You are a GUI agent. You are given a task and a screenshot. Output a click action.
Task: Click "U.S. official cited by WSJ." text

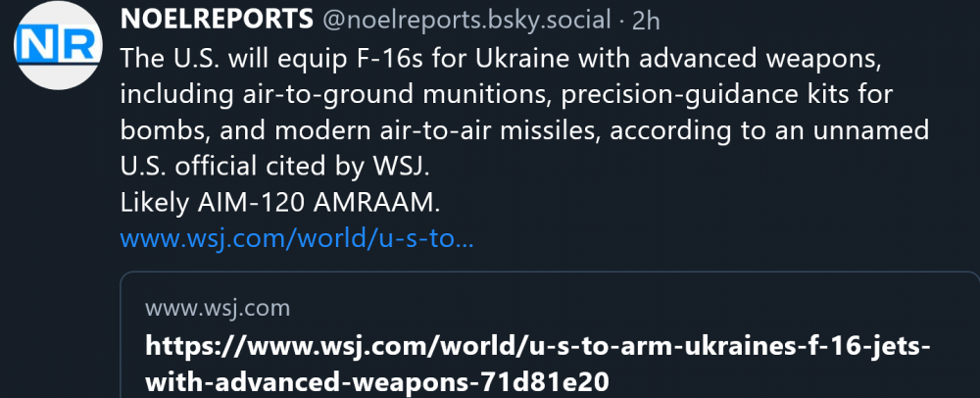pyautogui.click(x=274, y=166)
